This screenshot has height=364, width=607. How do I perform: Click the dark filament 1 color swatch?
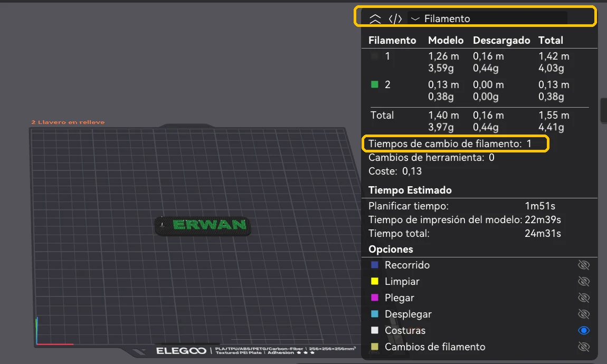[x=374, y=56]
